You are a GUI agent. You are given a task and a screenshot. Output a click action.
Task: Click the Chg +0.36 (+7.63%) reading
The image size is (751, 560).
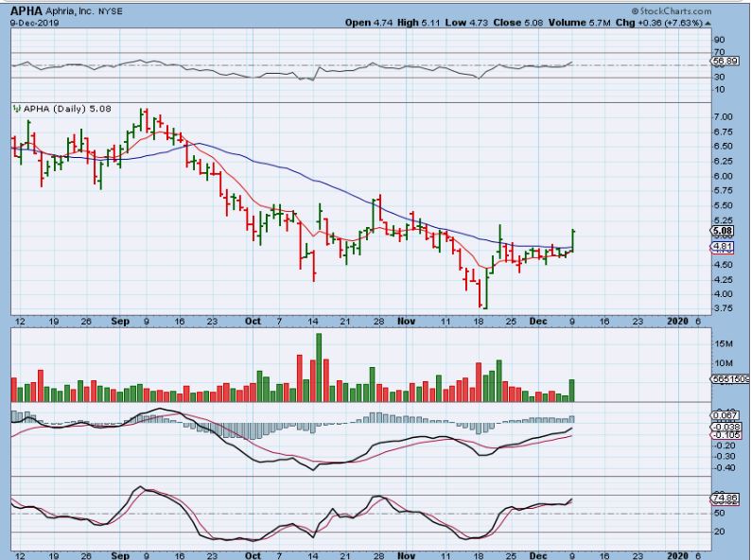(659, 23)
